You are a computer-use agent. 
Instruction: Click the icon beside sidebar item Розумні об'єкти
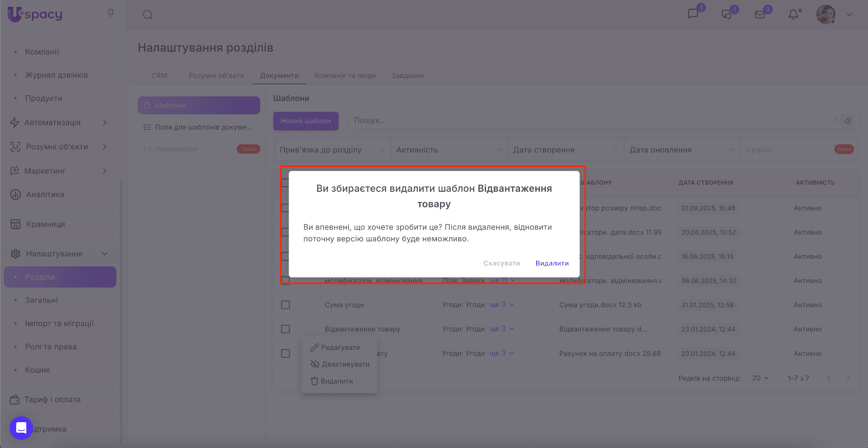[x=15, y=147]
